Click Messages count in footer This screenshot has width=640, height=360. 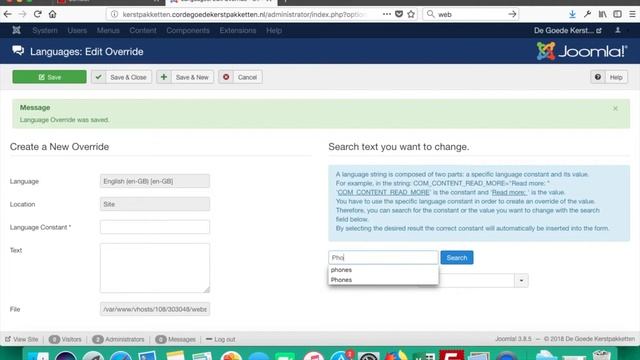[x=176, y=339]
